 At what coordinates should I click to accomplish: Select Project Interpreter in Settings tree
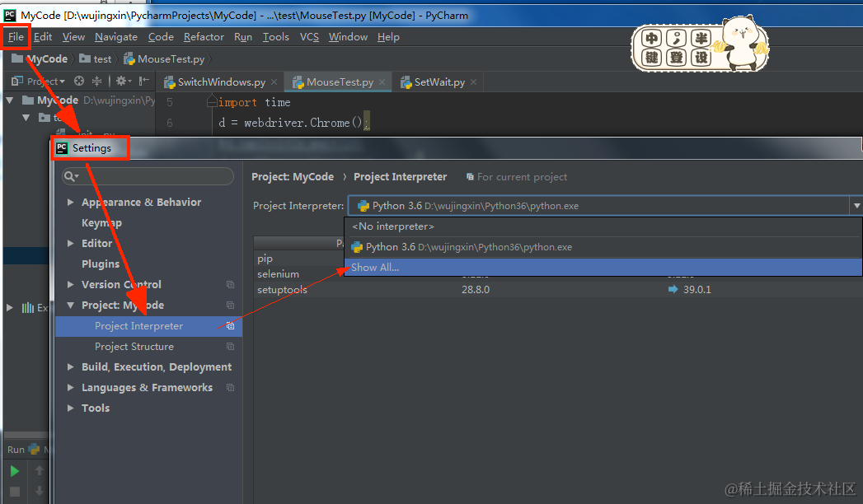pyautogui.click(x=148, y=326)
